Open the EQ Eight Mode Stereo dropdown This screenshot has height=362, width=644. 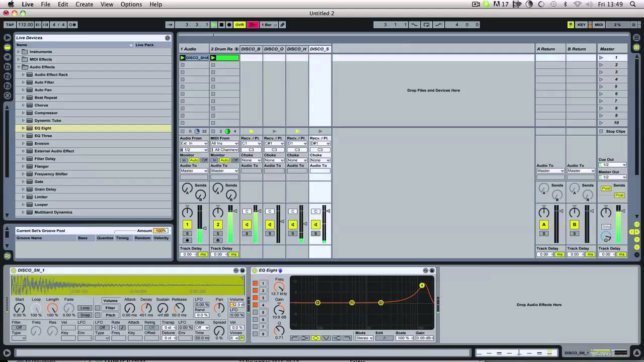coord(364,338)
